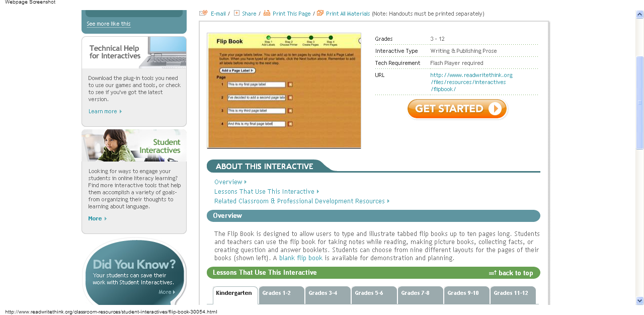This screenshot has width=644, height=315.
Task: Click the 'Flash Player required' text
Action: (457, 63)
